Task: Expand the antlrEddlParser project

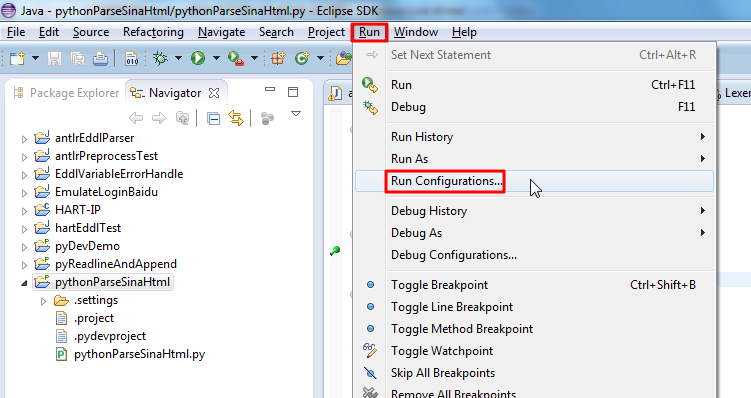Action: tap(24, 139)
